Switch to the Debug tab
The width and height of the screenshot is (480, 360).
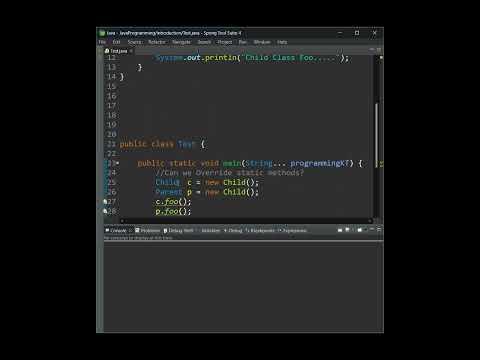point(233,230)
